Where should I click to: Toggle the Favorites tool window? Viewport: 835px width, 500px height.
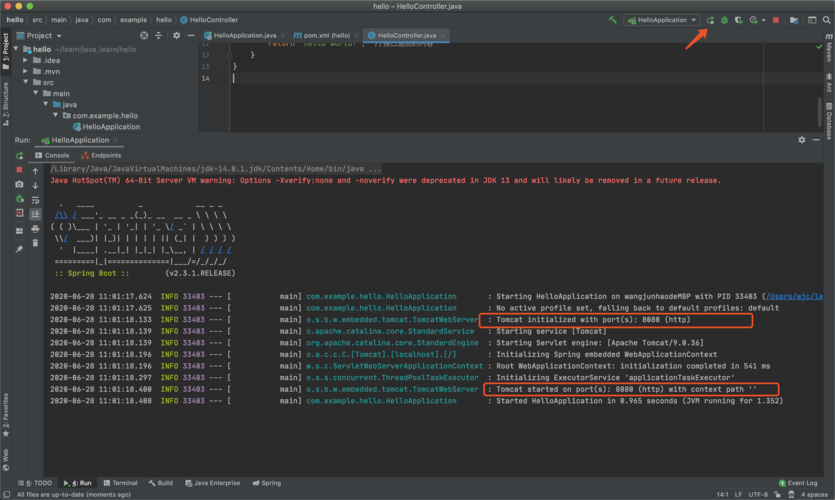coord(6,415)
